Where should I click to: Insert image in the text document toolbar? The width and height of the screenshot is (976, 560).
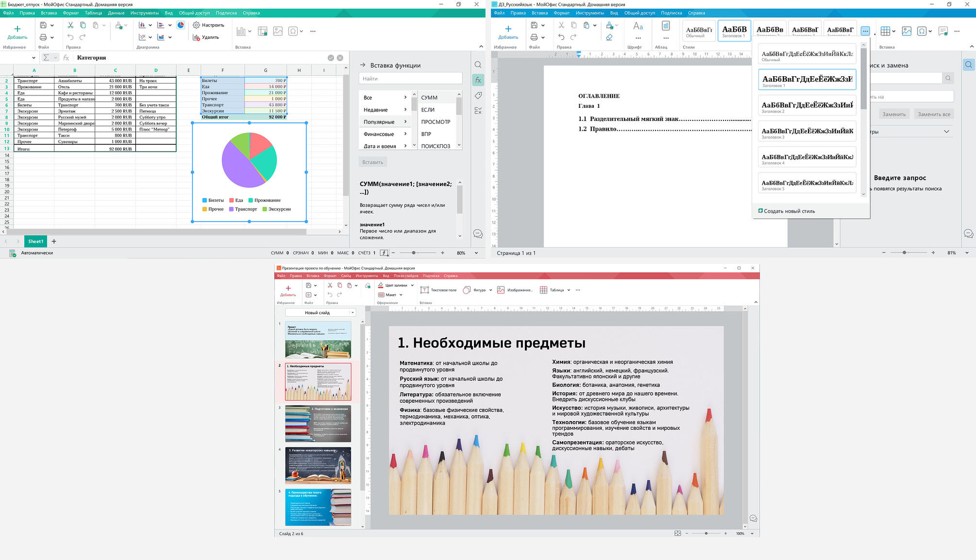coord(907,31)
